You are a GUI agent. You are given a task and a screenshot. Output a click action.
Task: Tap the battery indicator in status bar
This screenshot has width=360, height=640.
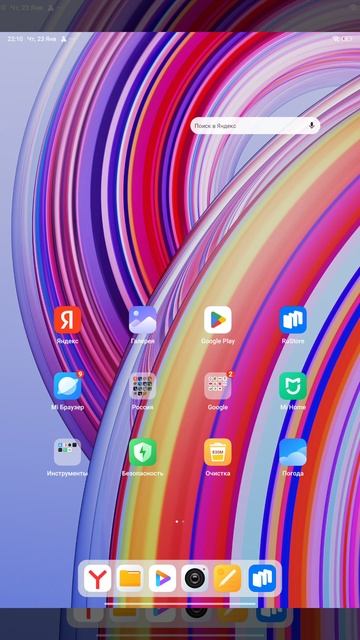click(347, 39)
